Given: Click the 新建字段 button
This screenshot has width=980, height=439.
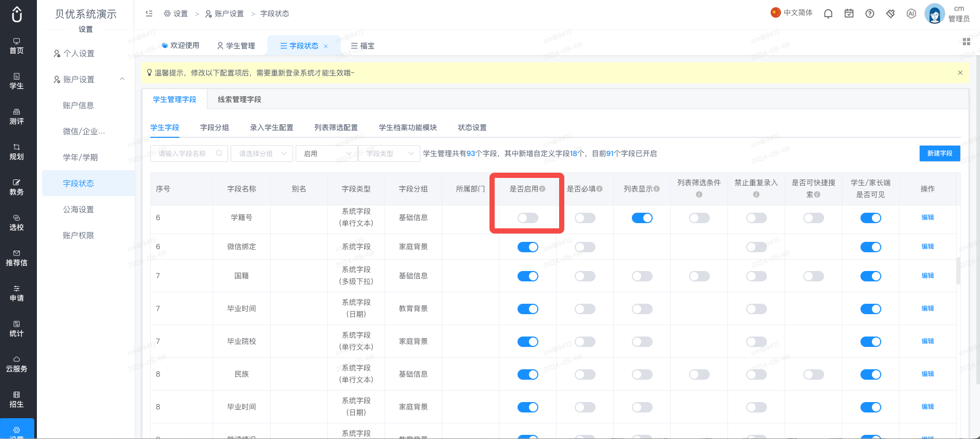Looking at the screenshot, I should (x=940, y=153).
